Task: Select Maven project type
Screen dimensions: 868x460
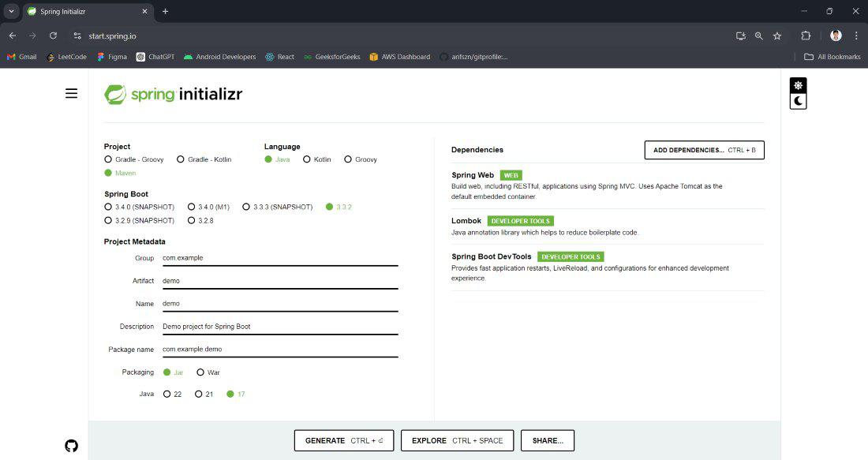Action: (x=120, y=174)
